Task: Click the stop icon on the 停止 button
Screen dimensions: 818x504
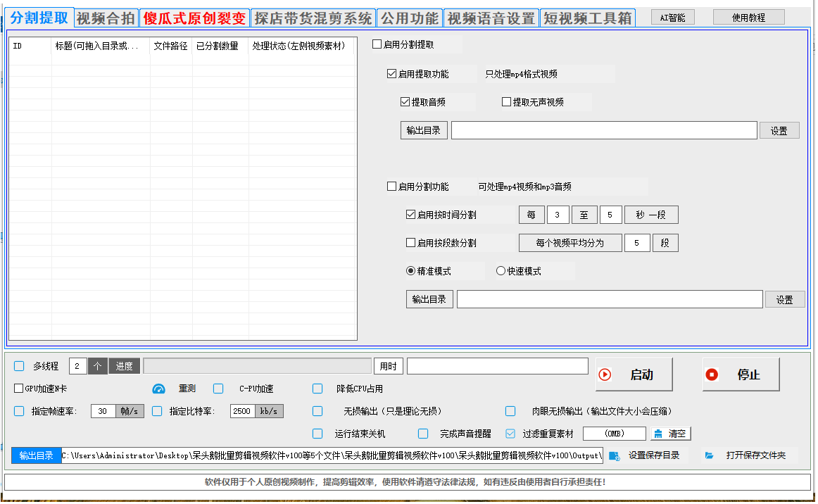Action: 712,374
